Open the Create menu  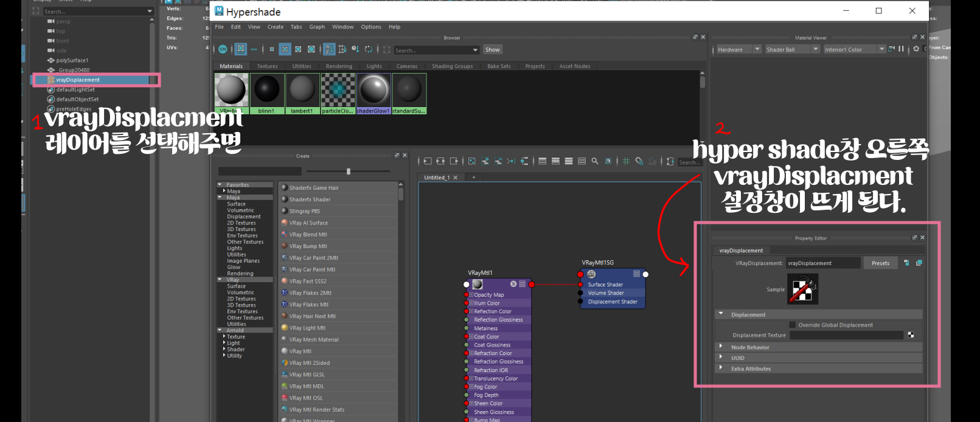276,27
